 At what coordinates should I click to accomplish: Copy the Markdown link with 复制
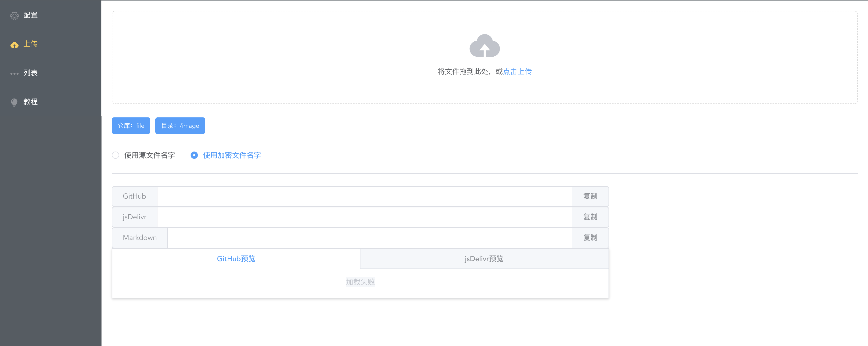pos(590,238)
